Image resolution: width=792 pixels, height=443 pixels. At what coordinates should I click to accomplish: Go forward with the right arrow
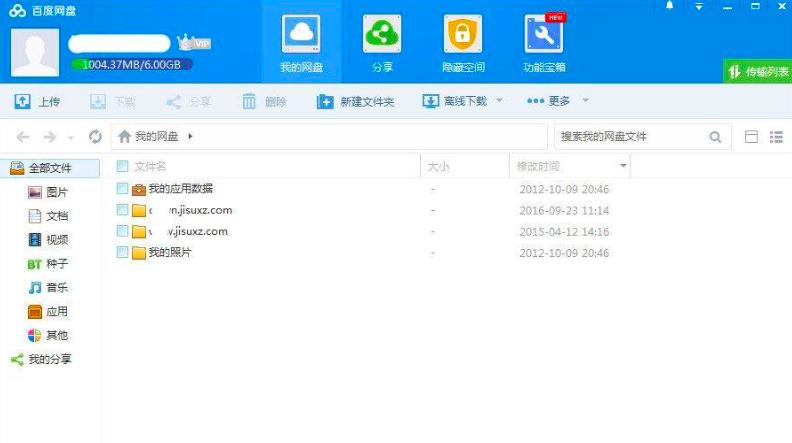click(50, 137)
